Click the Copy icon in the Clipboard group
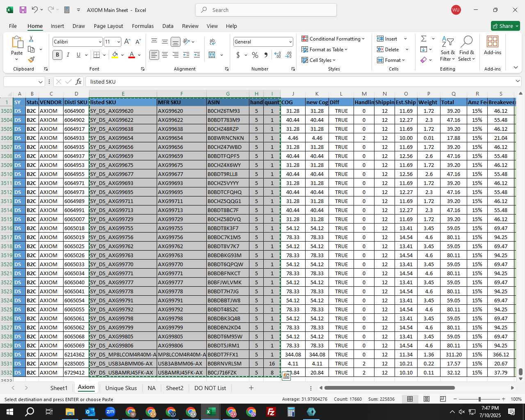This screenshot has width=525, height=420. coord(31,49)
